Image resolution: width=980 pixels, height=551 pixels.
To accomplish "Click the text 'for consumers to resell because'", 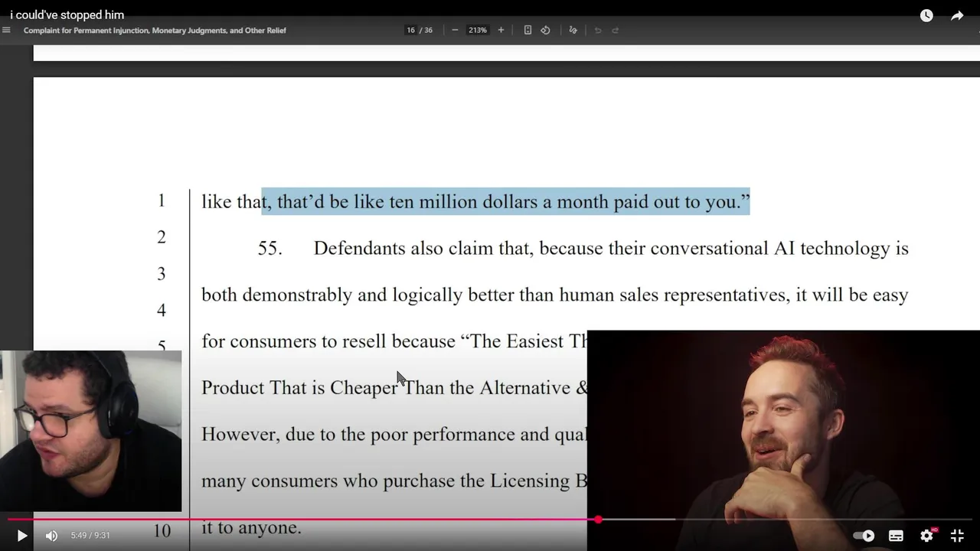I will click(328, 341).
